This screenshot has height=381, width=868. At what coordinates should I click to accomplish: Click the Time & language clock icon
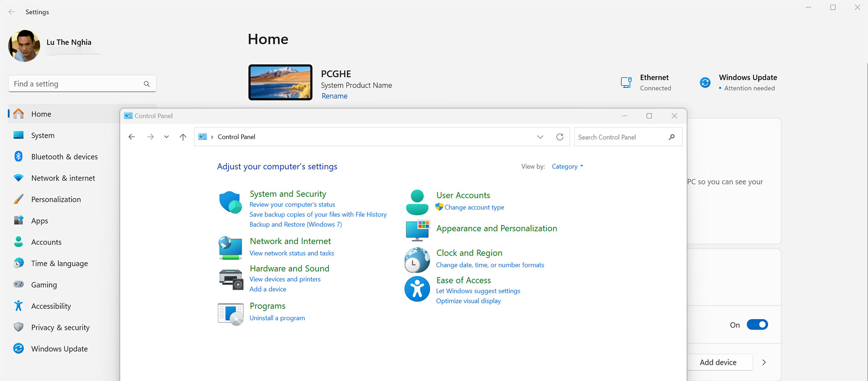pos(18,263)
